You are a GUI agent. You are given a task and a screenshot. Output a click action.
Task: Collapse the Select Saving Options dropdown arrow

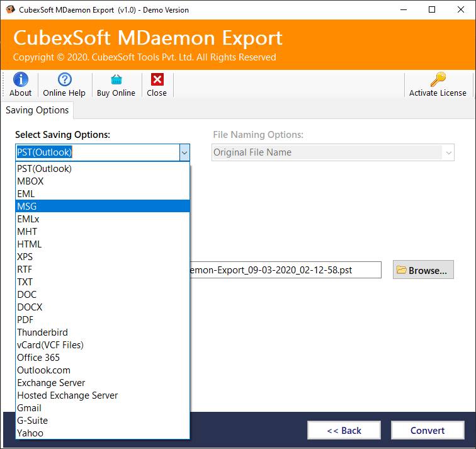[x=184, y=152]
